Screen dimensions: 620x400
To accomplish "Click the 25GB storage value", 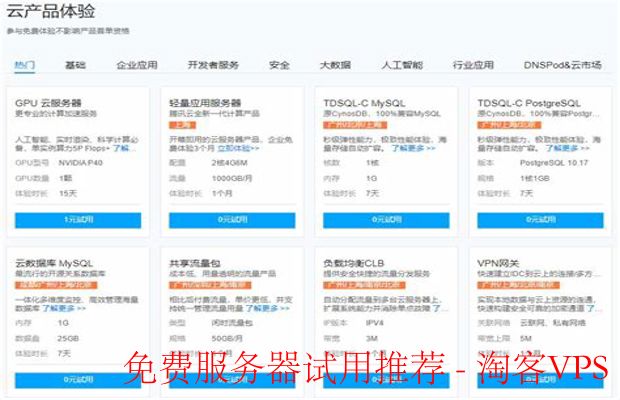I will [x=68, y=338].
